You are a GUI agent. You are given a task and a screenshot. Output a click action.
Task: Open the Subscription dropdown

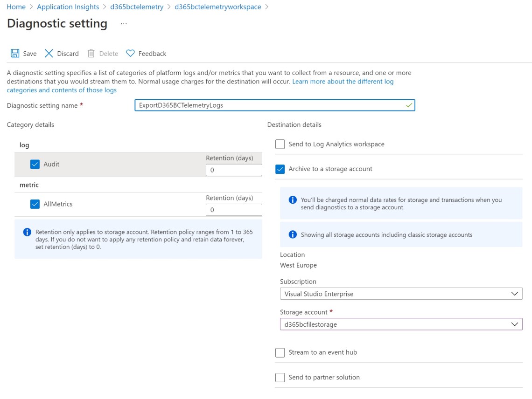515,294
